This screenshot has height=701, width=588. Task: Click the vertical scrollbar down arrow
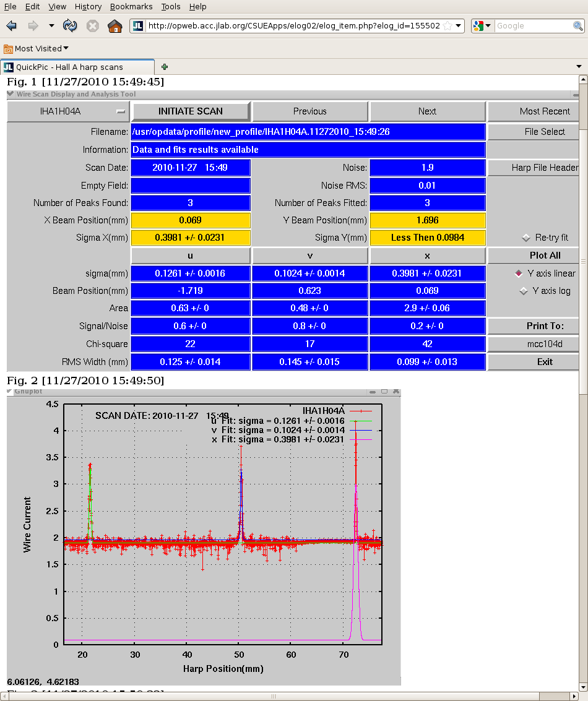583,687
